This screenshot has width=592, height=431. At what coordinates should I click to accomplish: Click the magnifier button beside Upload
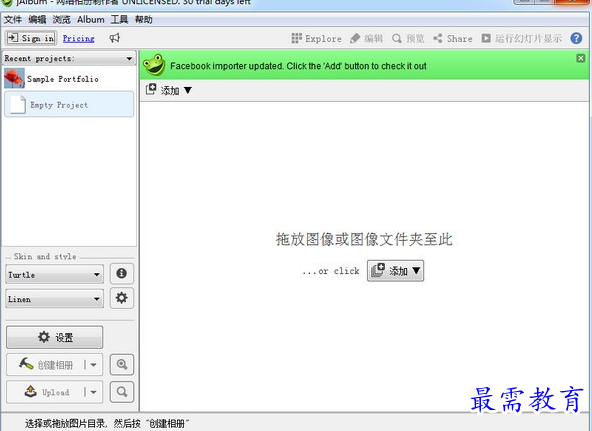(x=122, y=392)
